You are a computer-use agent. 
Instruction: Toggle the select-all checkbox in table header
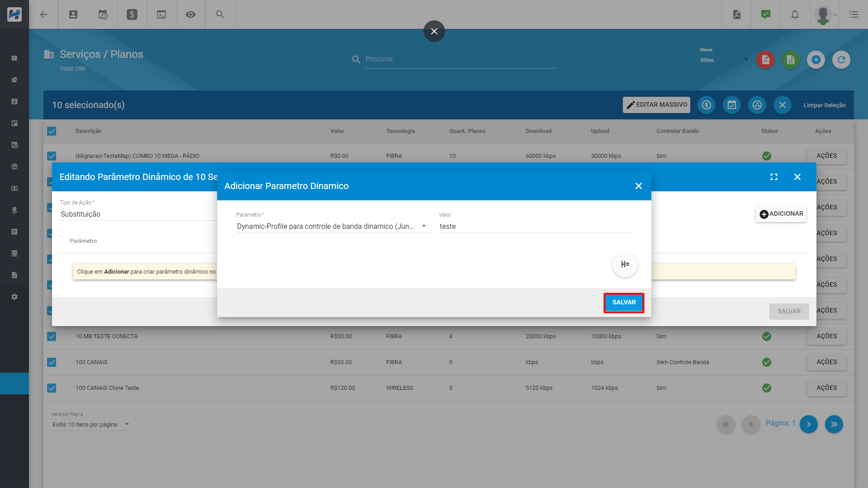52,131
